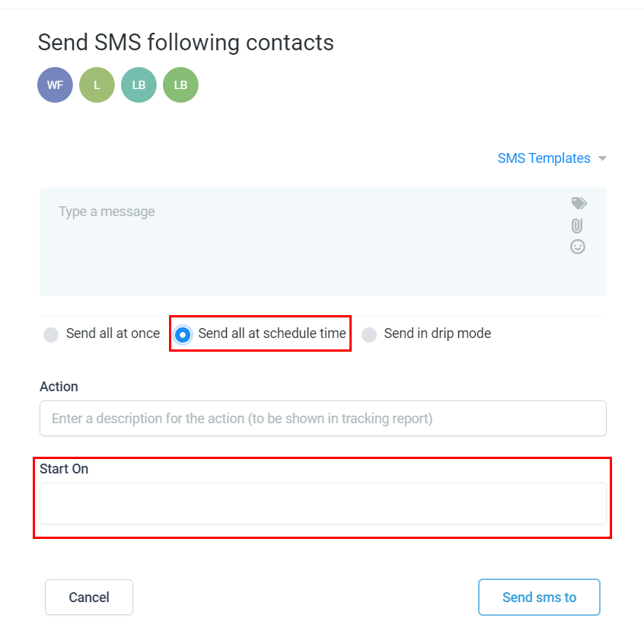Viewport: 644px width, 644px height.
Task: Choose Send all at schedule time
Action: [x=183, y=334]
